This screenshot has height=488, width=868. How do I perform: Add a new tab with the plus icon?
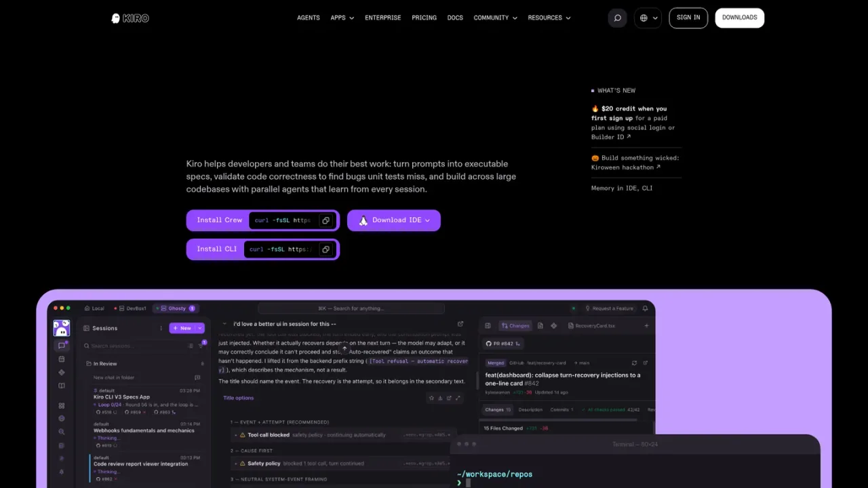coord(646,326)
